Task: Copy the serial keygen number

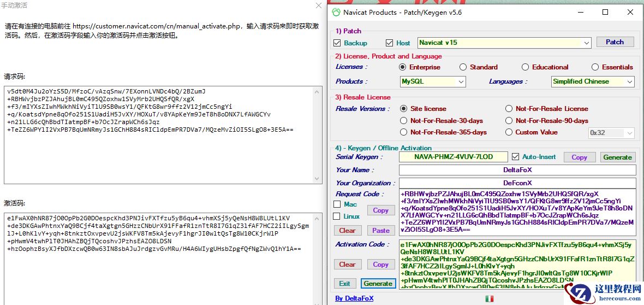Action: pyautogui.click(x=579, y=157)
